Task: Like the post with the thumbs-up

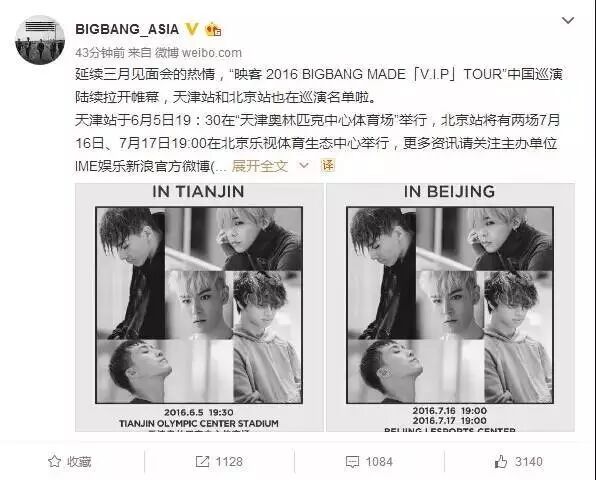Action: click(x=501, y=462)
